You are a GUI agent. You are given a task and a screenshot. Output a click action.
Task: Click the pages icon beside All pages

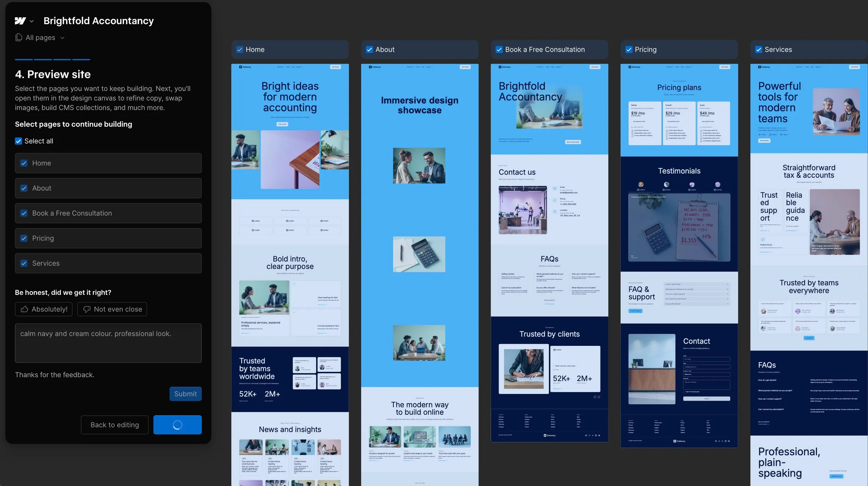pyautogui.click(x=19, y=38)
